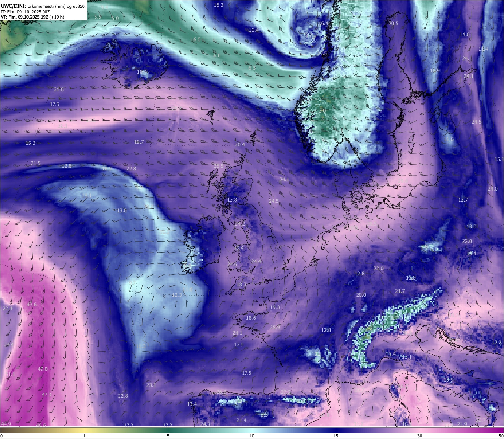The height and width of the screenshot is (439, 504).
Task: Click the value label 18.6
Action: (251, 318)
